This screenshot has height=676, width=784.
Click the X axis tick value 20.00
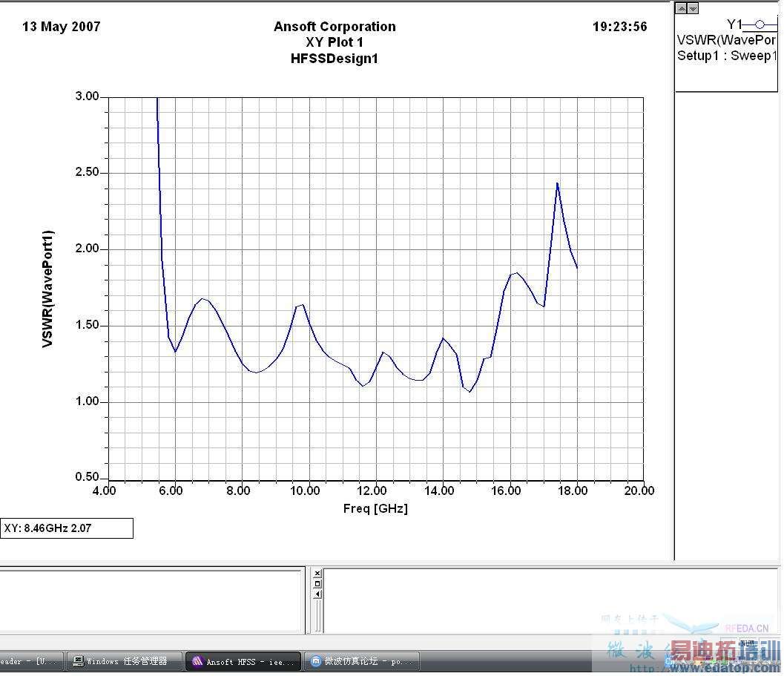[639, 491]
